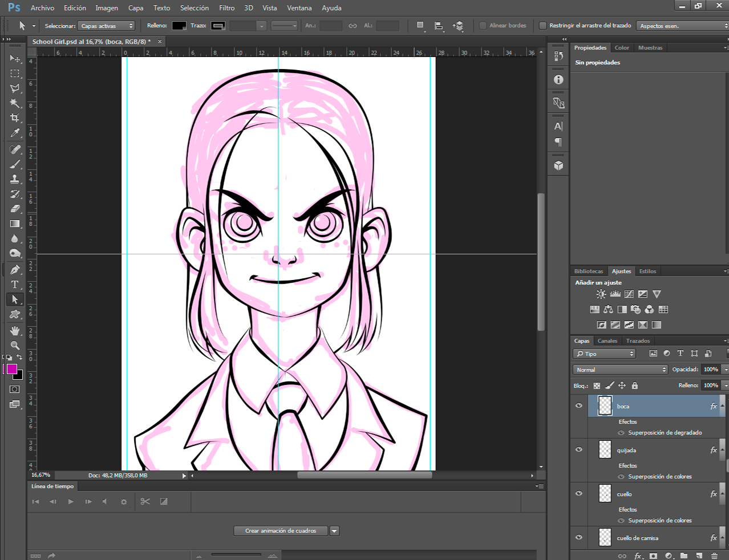Viewport: 729px width, 560px height.
Task: Select the Spot Healing Brush tool
Action: [x=15, y=149]
